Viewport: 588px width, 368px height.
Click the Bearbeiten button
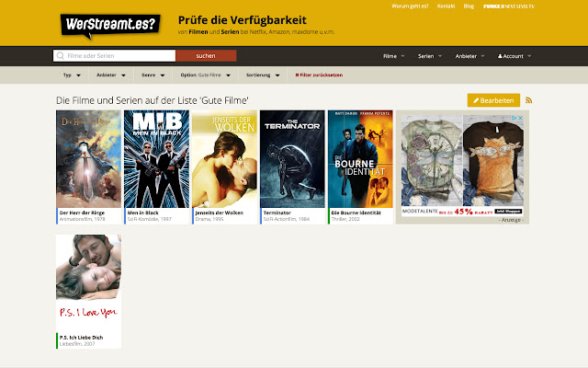pyautogui.click(x=493, y=100)
